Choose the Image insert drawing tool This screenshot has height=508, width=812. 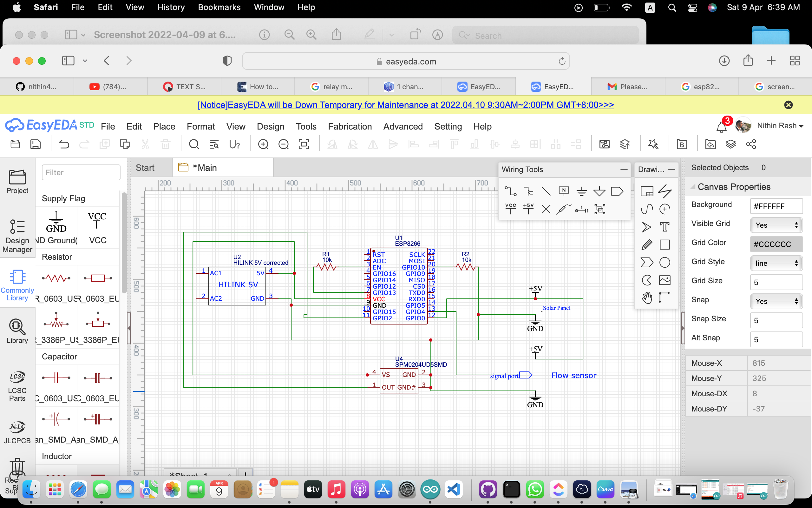coord(665,280)
